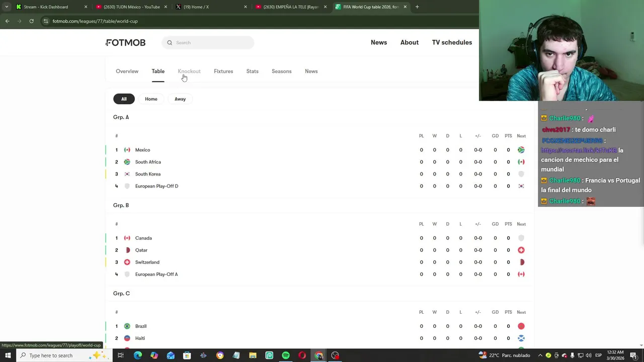Reload the current page
The width and height of the screenshot is (644, 362).
(x=31, y=21)
